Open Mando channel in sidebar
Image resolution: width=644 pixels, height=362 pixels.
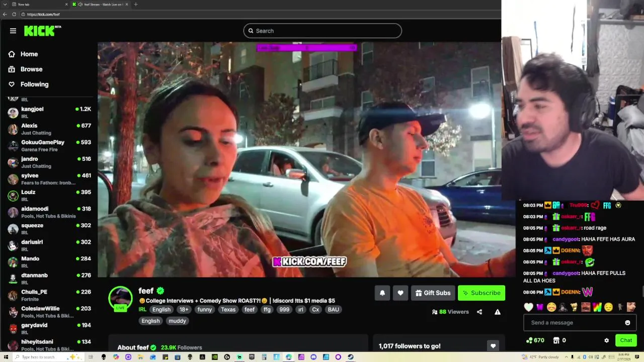49,261
